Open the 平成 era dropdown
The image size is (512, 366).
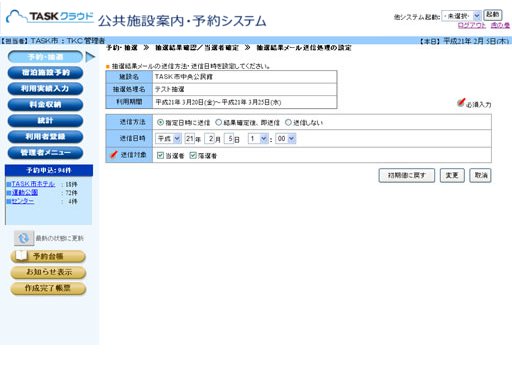click(x=168, y=139)
